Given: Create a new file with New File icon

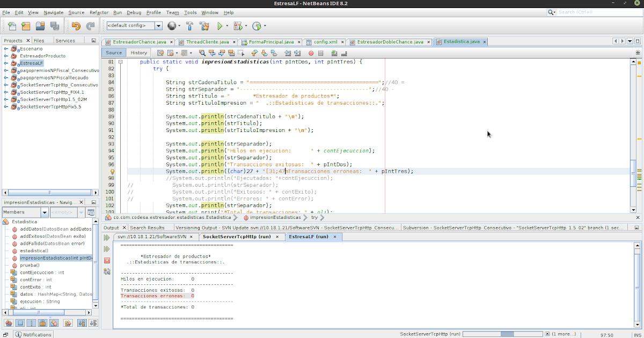Looking at the screenshot, I should click(11, 25).
